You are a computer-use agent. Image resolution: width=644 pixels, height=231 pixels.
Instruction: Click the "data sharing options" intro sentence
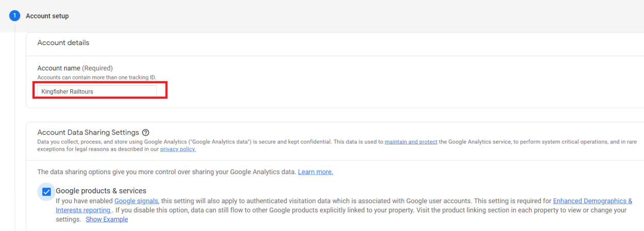tap(166, 172)
